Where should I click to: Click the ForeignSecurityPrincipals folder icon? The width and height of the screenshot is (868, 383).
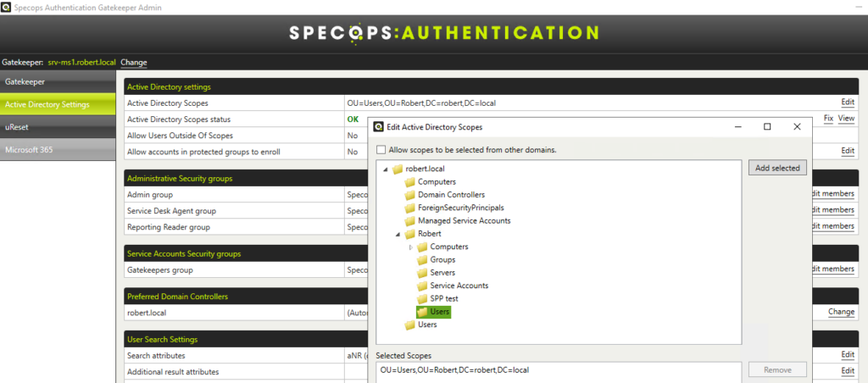point(409,208)
